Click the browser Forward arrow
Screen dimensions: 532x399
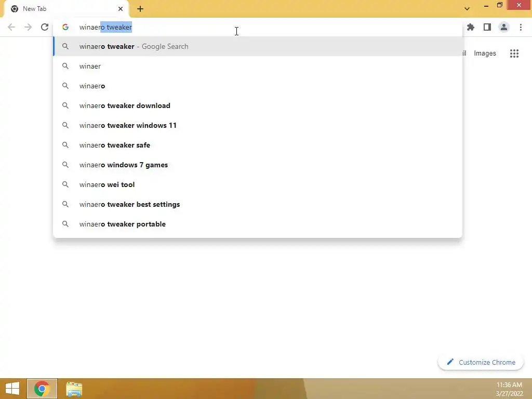[28, 27]
